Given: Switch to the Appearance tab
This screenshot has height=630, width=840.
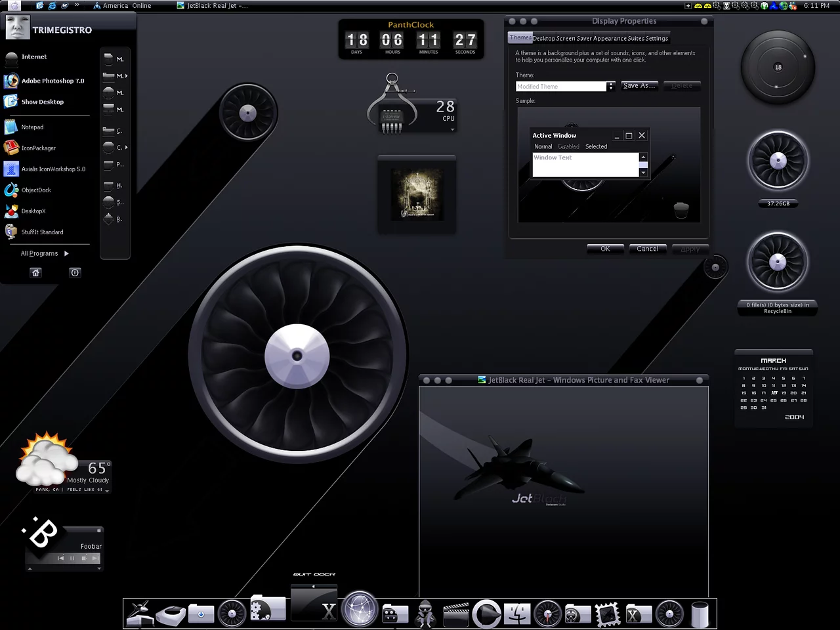Looking at the screenshot, I should coord(610,38).
